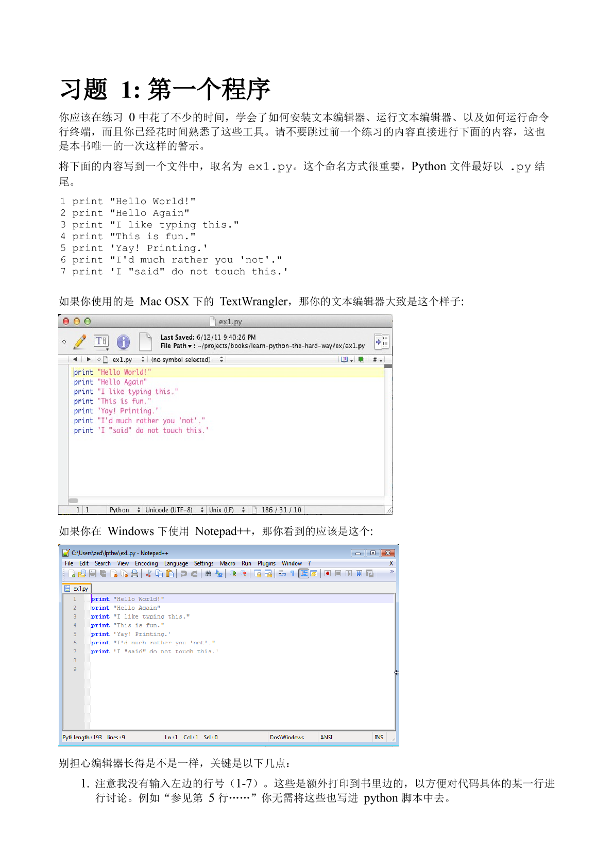Click the Undo icon in Notepad++
Screen dimensions: 613x868
(183, 573)
